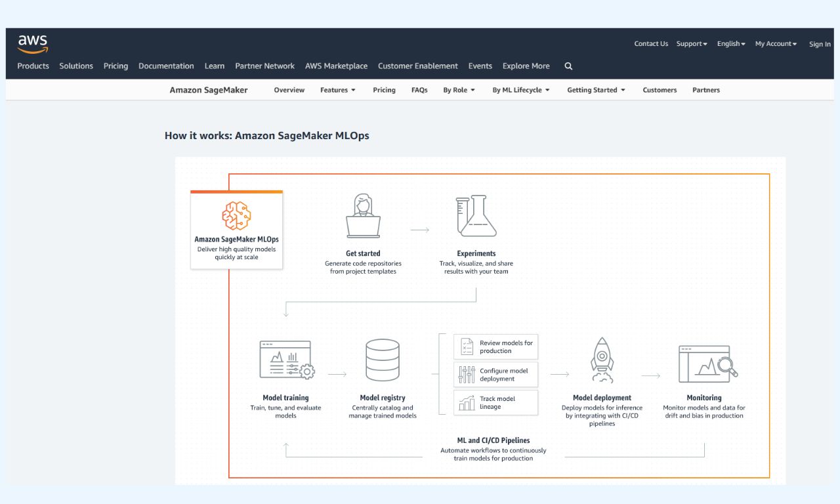840x504 pixels.
Task: Expand the Support dropdown
Action: coord(692,44)
